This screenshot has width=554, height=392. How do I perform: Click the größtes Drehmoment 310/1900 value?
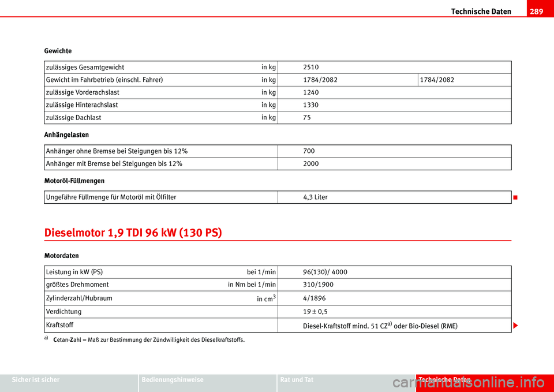(x=318, y=285)
